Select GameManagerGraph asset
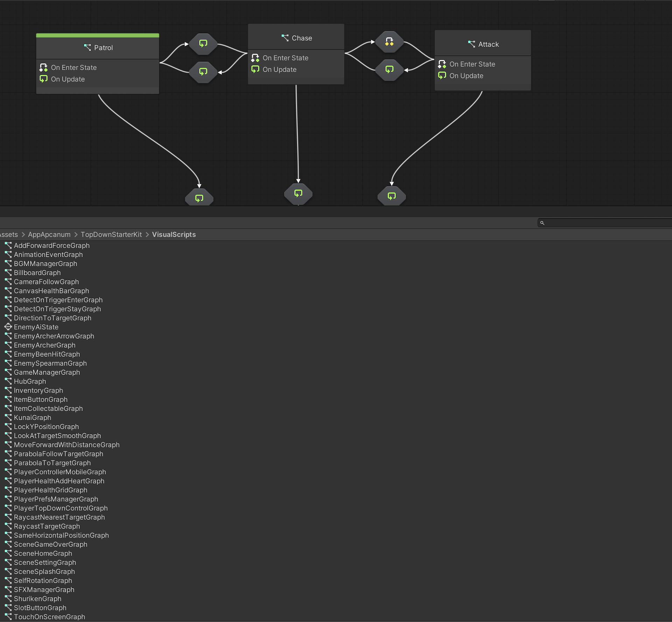This screenshot has height=622, width=672. (x=47, y=373)
